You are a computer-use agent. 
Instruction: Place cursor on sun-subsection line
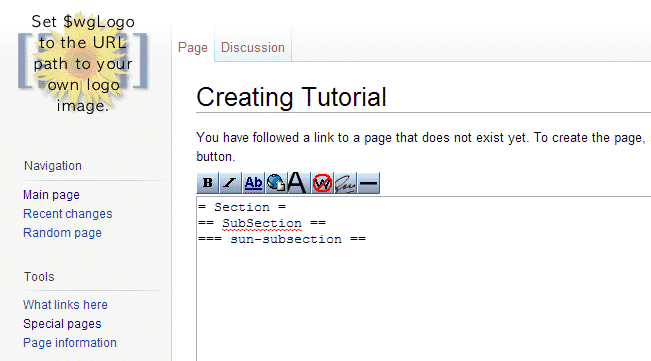[x=282, y=239]
